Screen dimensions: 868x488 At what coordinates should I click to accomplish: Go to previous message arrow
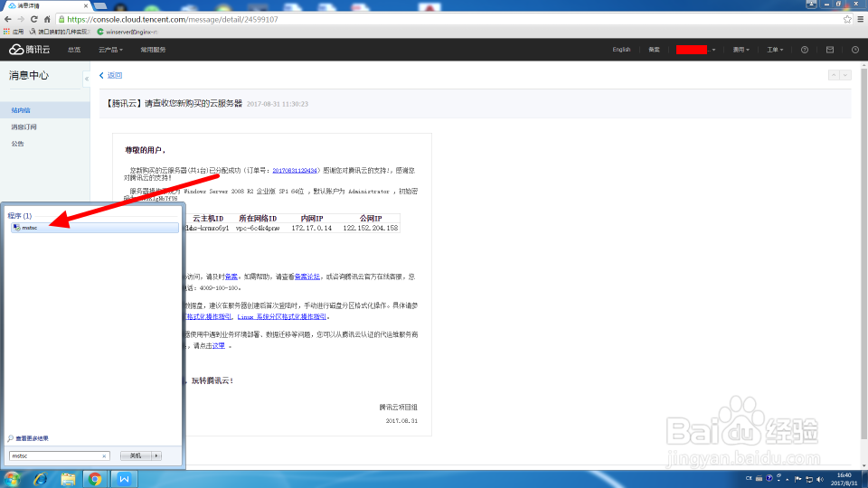tap(834, 75)
